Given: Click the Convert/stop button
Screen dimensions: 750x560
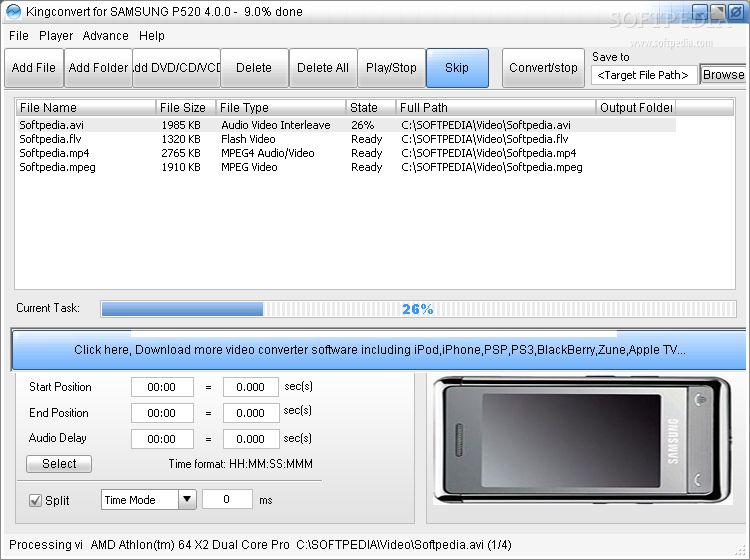Looking at the screenshot, I should click(x=543, y=68).
